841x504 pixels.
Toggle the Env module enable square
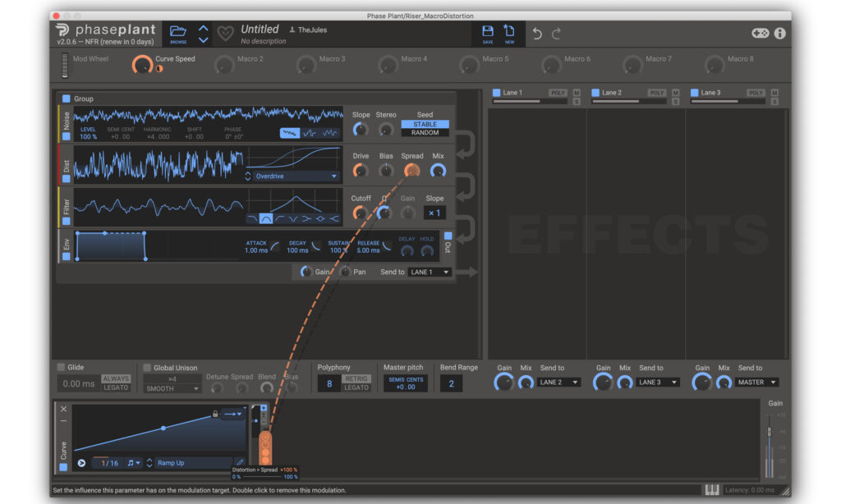pyautogui.click(x=66, y=256)
